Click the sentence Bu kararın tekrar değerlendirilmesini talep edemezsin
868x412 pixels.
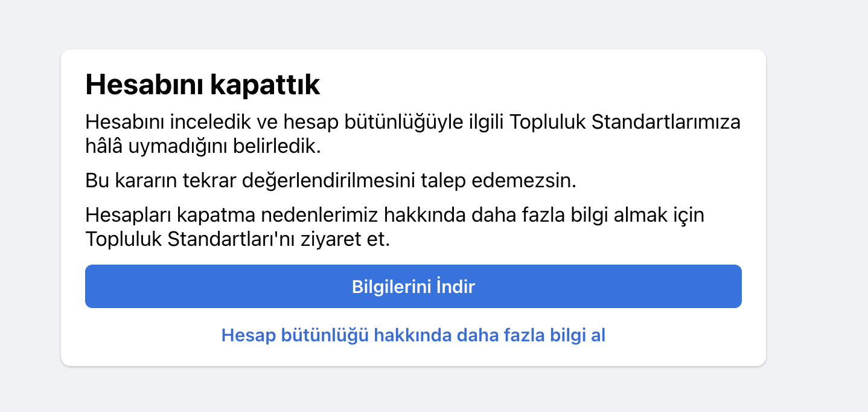331,181
